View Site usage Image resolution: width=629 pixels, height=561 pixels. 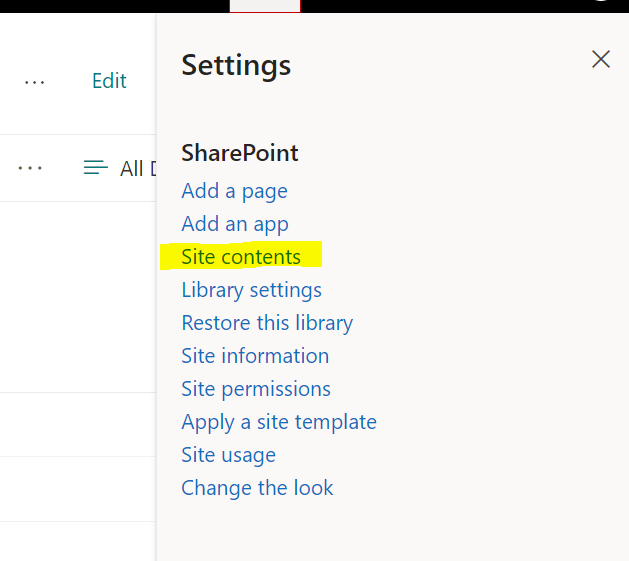pos(228,455)
